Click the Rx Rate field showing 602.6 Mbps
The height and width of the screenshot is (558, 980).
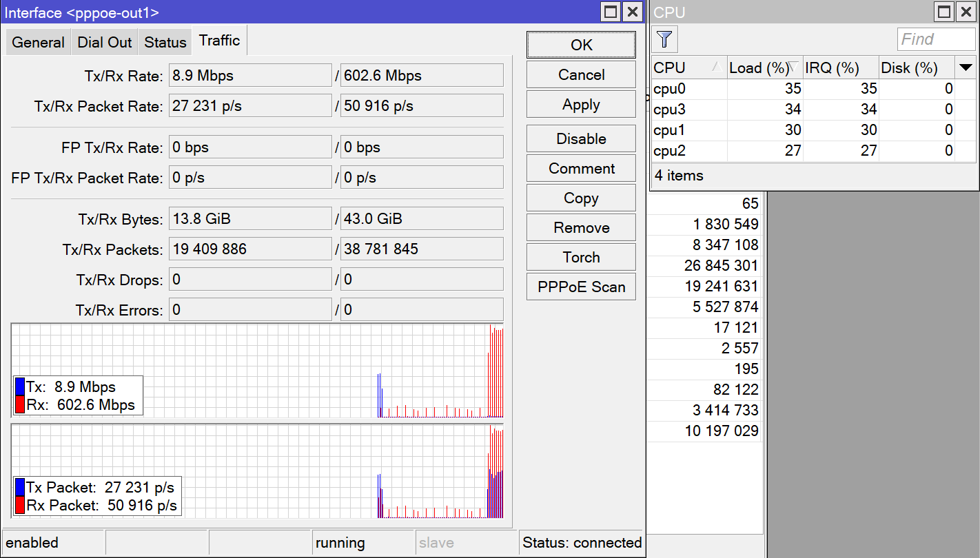(x=422, y=76)
